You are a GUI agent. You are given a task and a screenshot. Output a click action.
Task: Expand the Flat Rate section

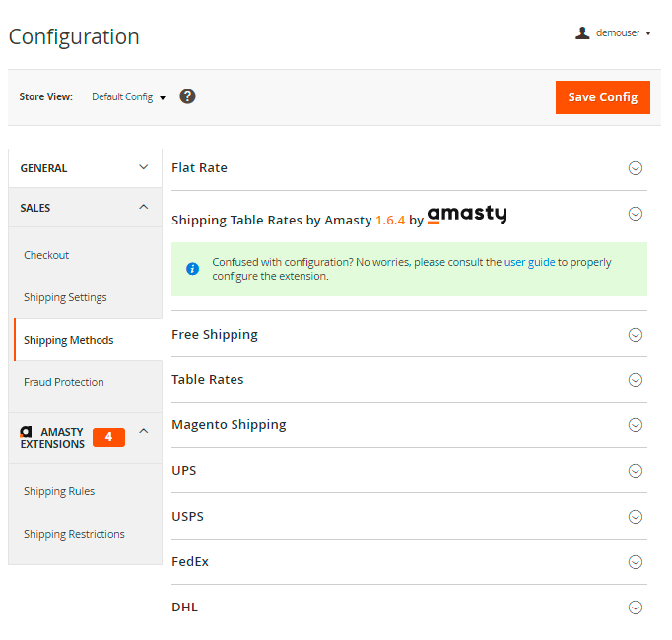tap(636, 168)
